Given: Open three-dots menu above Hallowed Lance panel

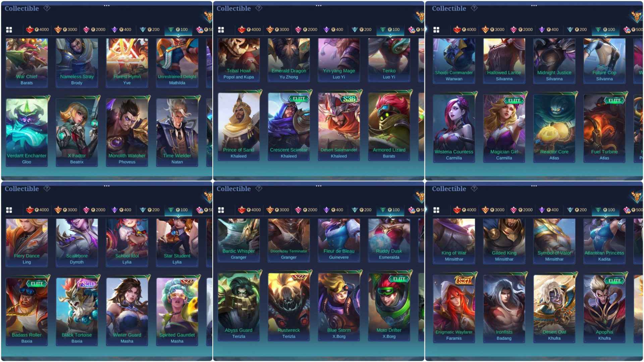Looking at the screenshot, I should [534, 5].
